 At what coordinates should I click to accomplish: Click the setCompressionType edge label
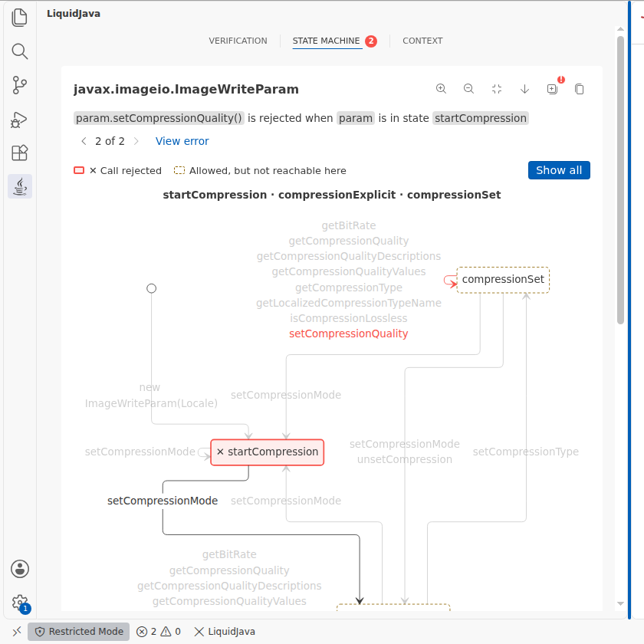(x=526, y=452)
